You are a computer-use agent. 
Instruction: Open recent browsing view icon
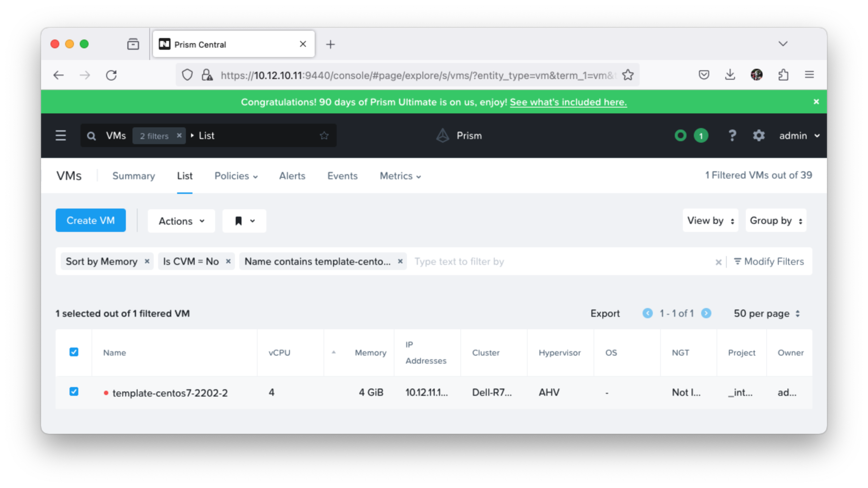(x=133, y=44)
